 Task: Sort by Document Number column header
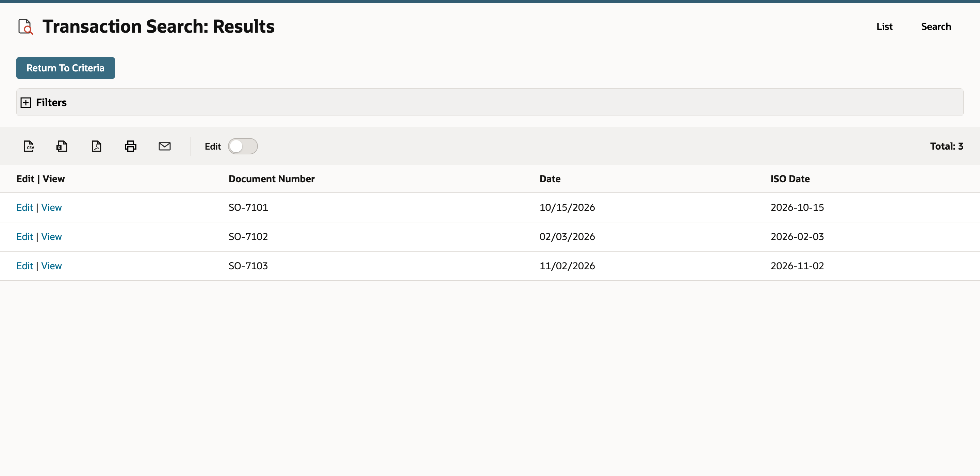(x=272, y=179)
